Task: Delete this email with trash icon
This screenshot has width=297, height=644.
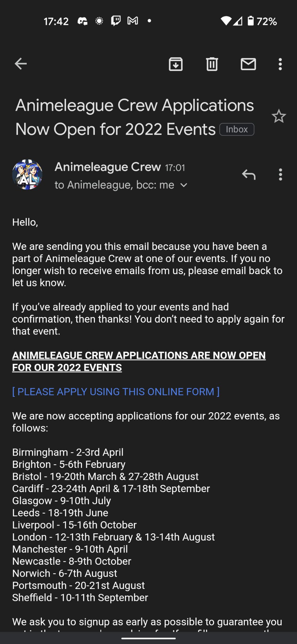Action: pyautogui.click(x=212, y=64)
